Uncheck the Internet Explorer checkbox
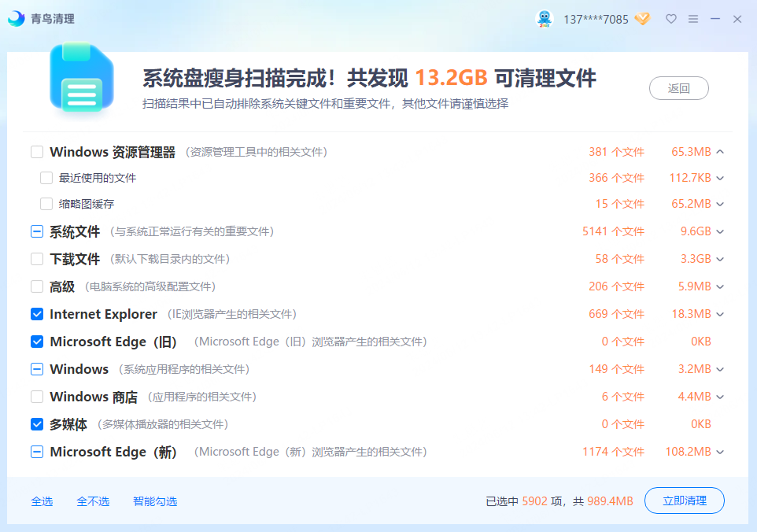This screenshot has width=757, height=532. (x=37, y=314)
